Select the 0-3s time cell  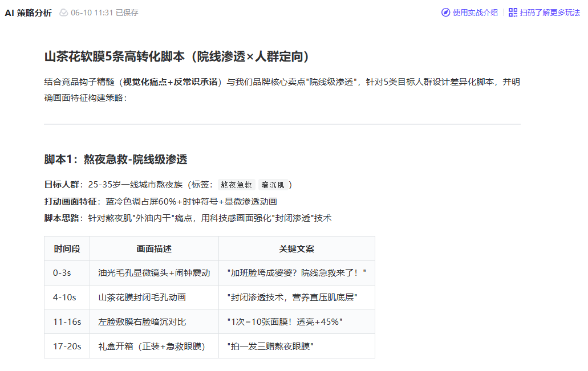tap(62, 273)
